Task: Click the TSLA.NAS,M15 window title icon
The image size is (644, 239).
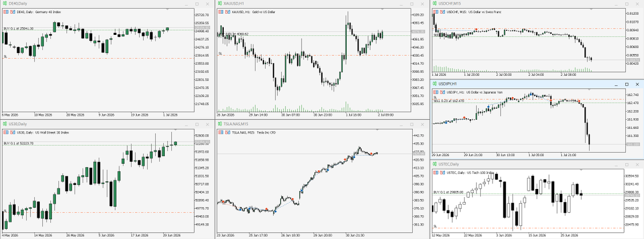Action: [219, 124]
